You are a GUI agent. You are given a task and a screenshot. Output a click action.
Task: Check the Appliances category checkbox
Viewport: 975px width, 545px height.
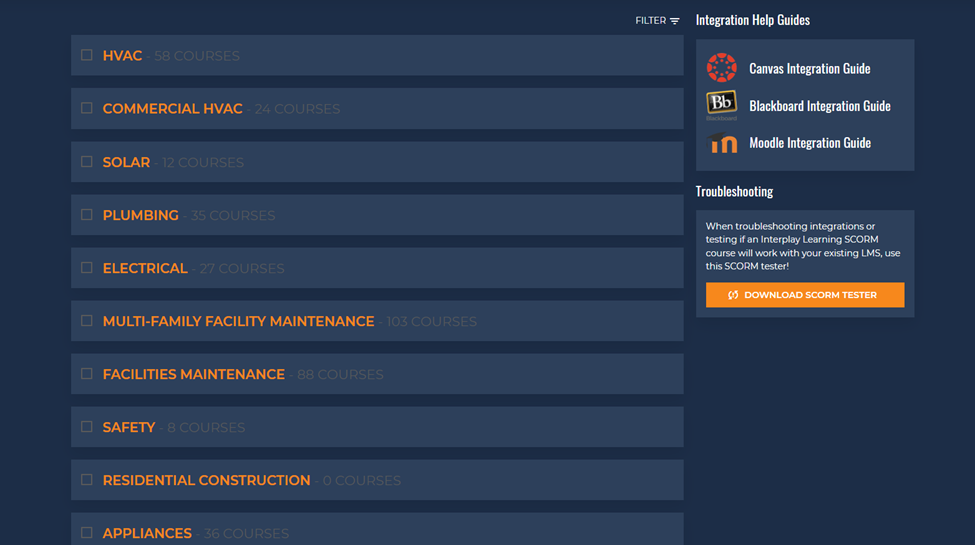86,533
